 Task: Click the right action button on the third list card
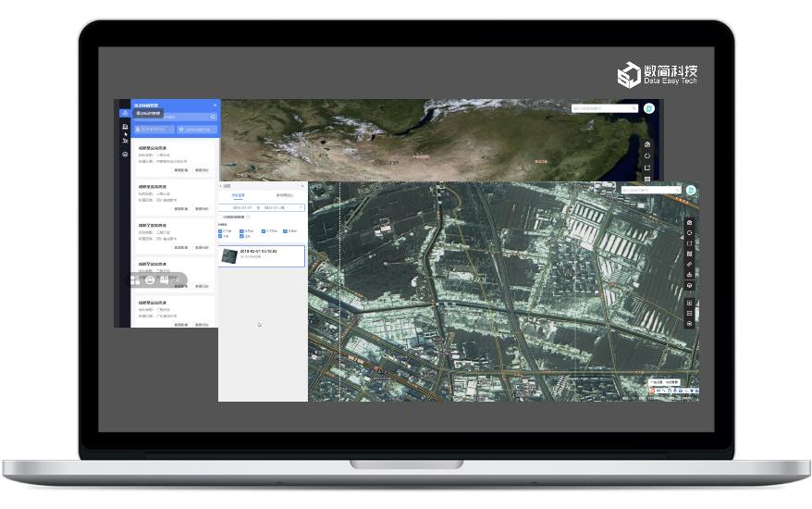click(202, 248)
